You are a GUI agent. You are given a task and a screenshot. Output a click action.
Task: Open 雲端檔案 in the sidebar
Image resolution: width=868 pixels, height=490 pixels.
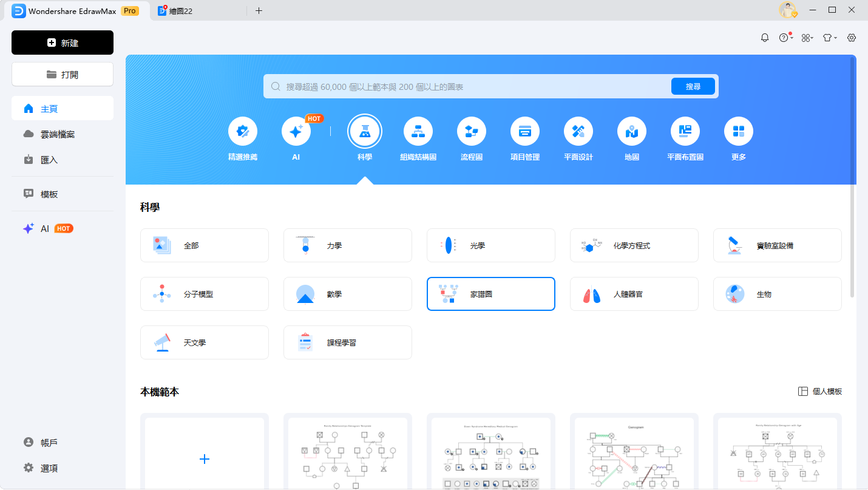[57, 134]
